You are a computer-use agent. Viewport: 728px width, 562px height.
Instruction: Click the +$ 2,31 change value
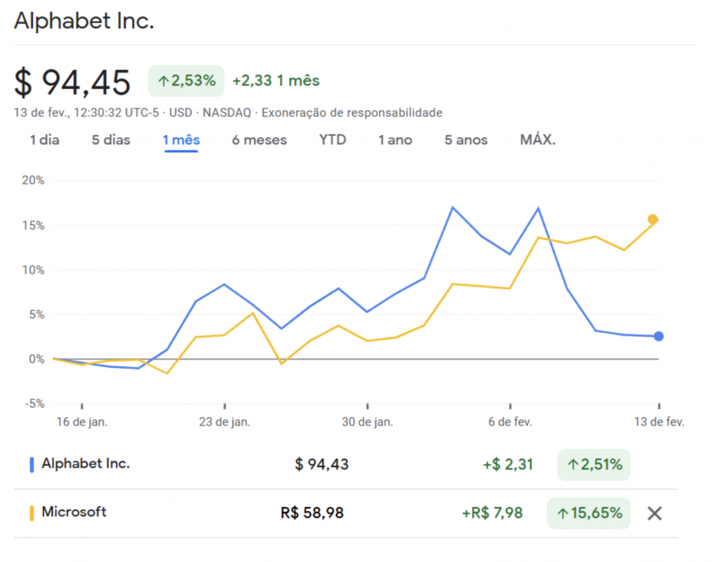[x=508, y=465]
